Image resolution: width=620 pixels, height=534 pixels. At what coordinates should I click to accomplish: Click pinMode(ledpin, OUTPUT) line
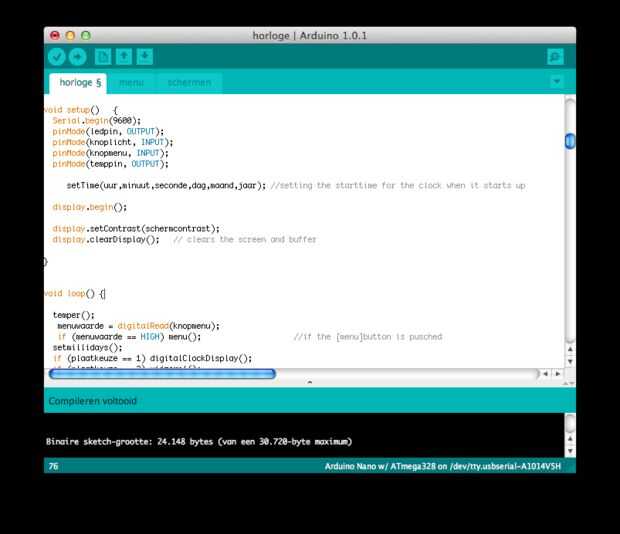point(108,131)
